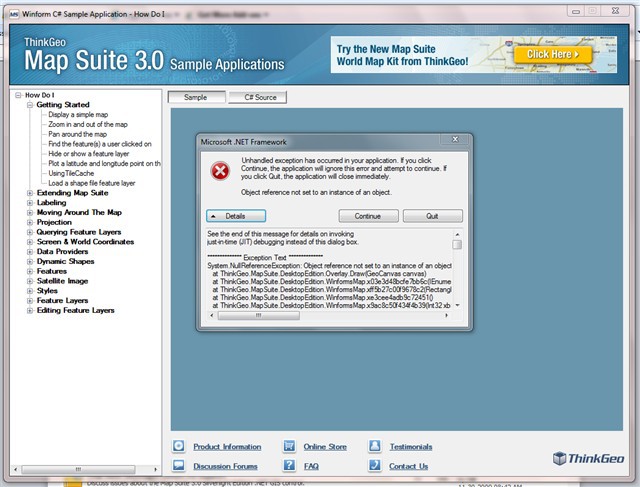The height and width of the screenshot is (487, 640).
Task: Click the 'Object reference not set' message
Action: pyautogui.click(x=316, y=192)
